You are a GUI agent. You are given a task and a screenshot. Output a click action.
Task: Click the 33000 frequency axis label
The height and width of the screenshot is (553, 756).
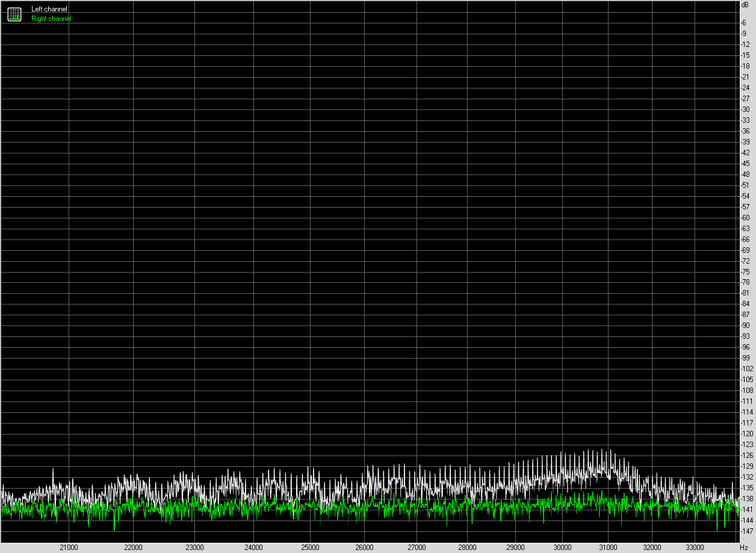695,547
